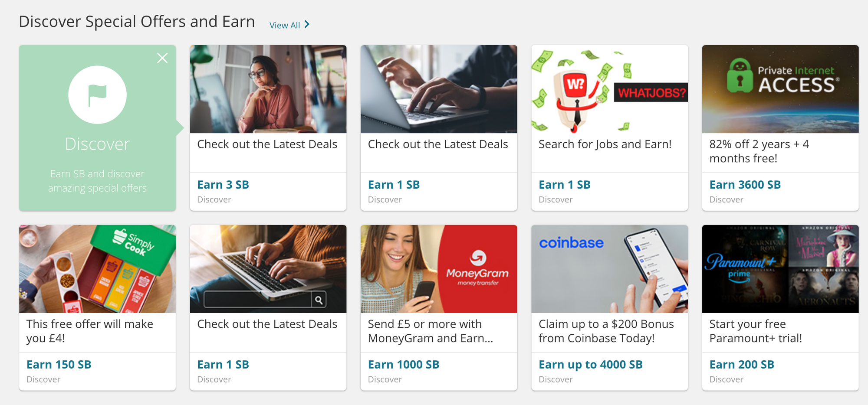The width and height of the screenshot is (868, 405).
Task: Click the Earn 1000 SB MoneyGram link
Action: 404,364
